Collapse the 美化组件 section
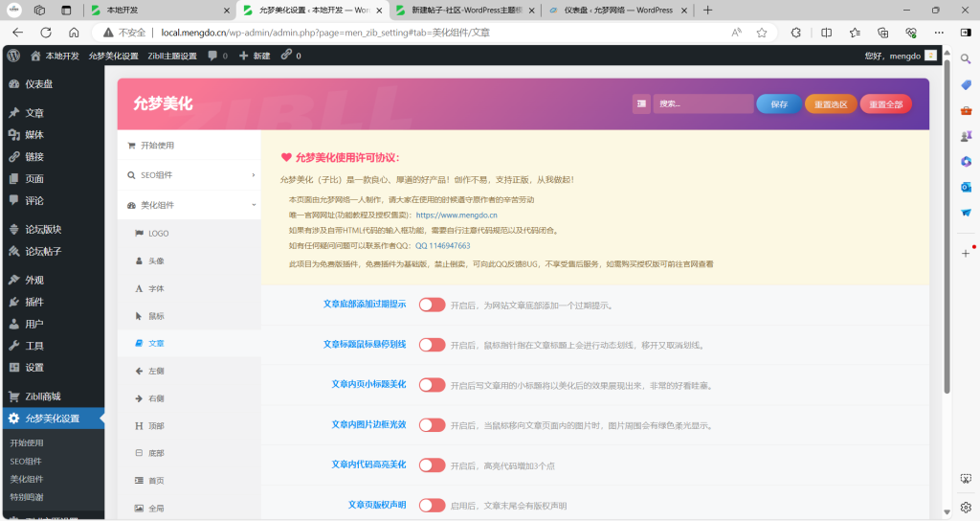 [x=189, y=205]
